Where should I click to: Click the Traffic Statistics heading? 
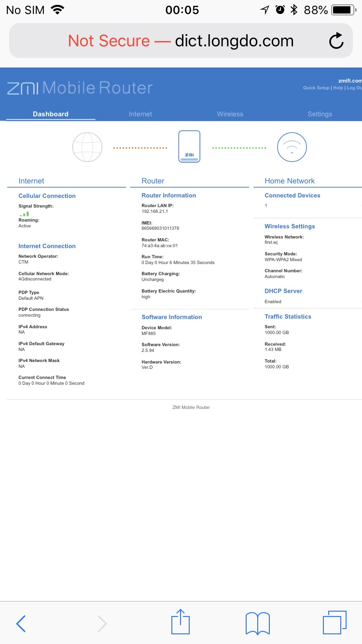(x=288, y=317)
